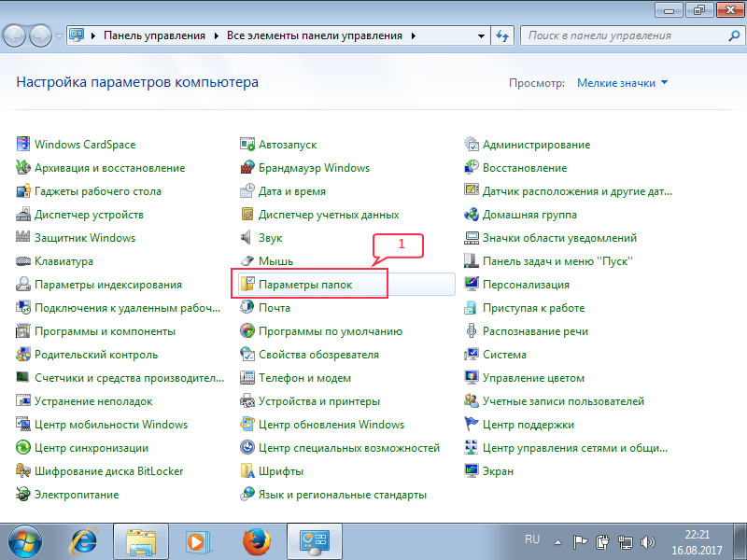Click the Защитник Windows icon
The image size is (747, 560).
pyautogui.click(x=23, y=238)
